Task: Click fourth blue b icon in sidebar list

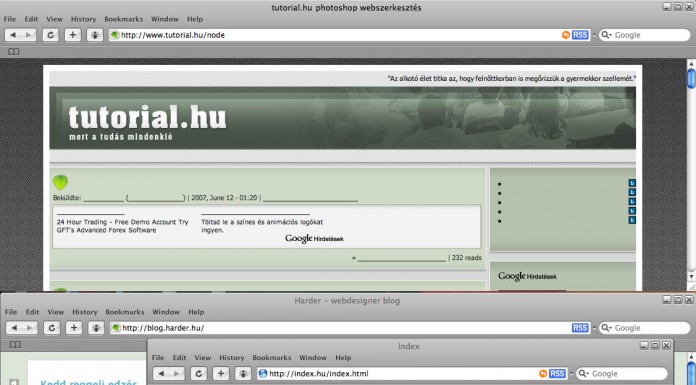Action: click(x=632, y=211)
